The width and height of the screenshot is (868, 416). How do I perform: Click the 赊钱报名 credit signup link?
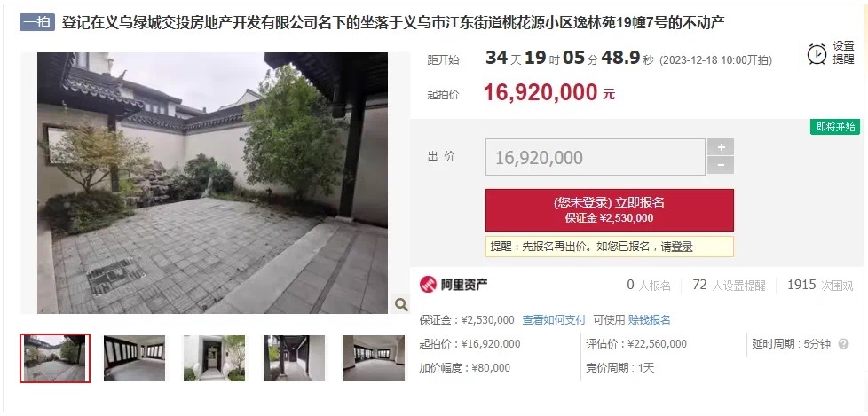click(649, 319)
